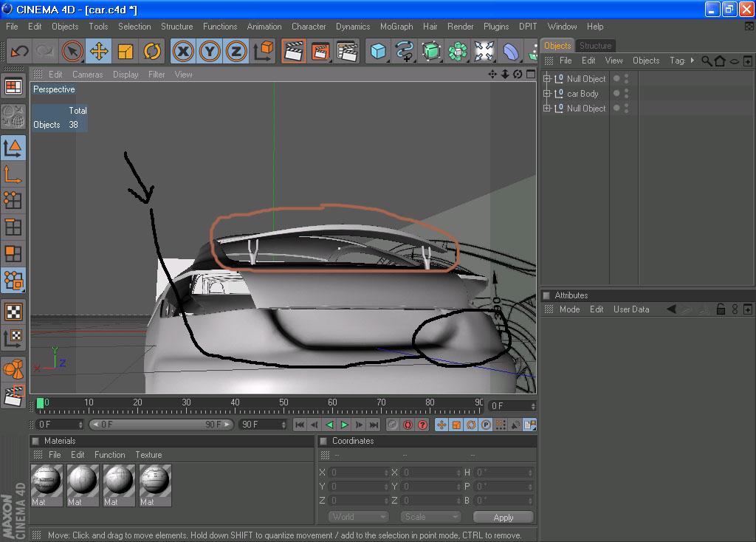The height and width of the screenshot is (542, 756).
Task: Toggle Y-axis lock
Action: click(210, 51)
